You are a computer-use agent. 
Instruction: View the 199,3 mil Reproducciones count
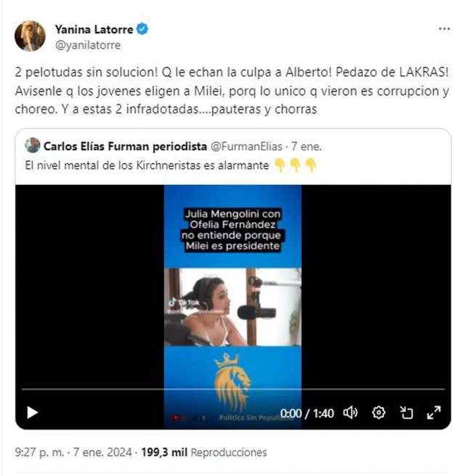204,452
